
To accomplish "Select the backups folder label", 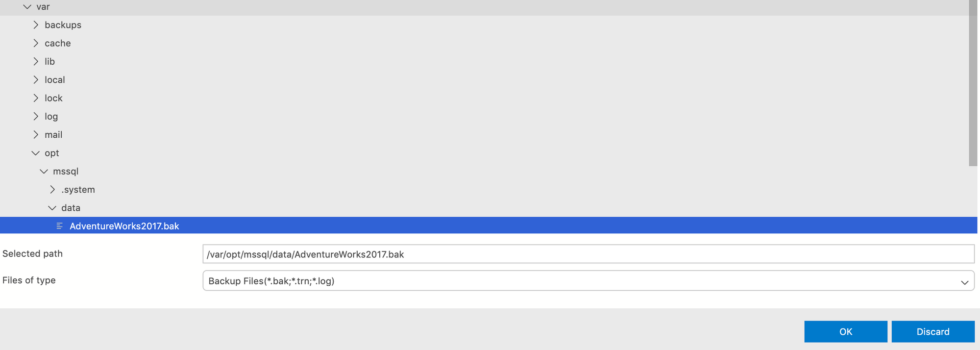I will [63, 25].
